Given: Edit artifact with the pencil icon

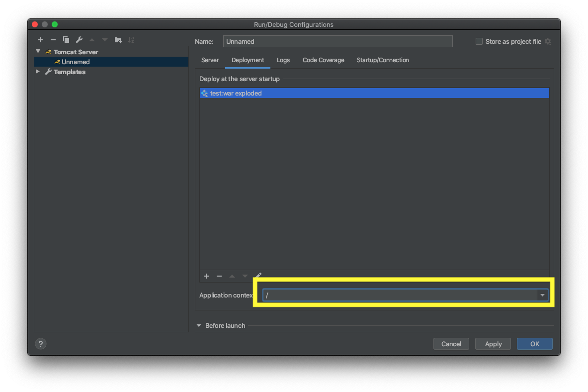Looking at the screenshot, I should click(258, 276).
